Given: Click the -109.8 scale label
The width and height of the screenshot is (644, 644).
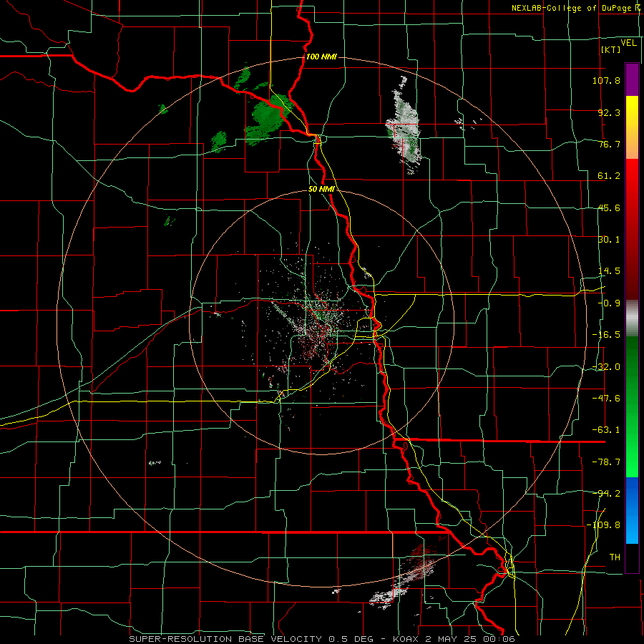Looking at the screenshot, I should 603,525.
